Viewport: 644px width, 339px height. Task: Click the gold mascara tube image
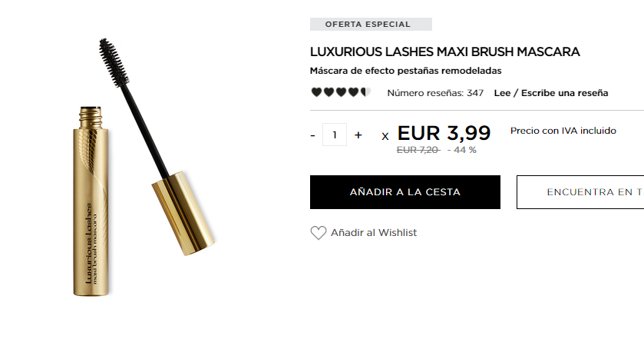coord(91,201)
